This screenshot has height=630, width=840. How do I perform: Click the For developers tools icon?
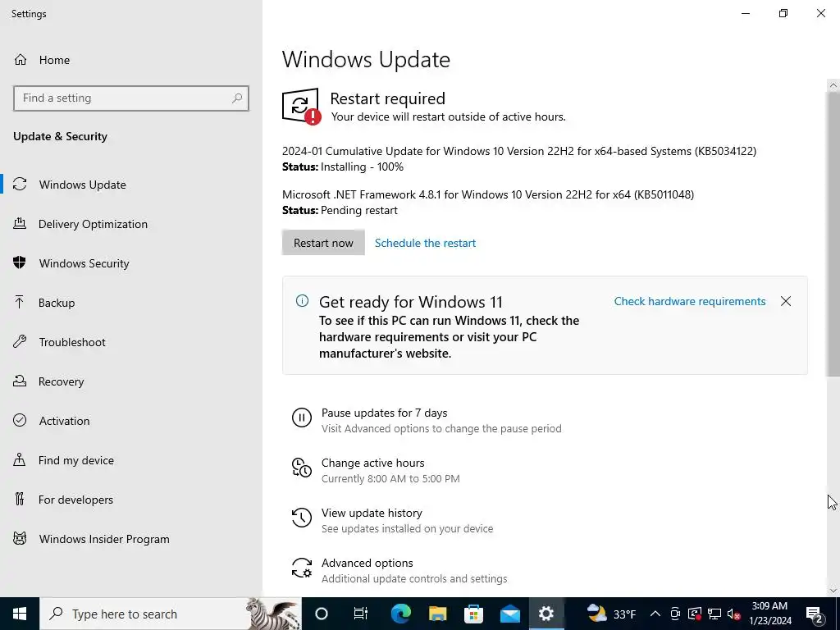[x=20, y=500]
